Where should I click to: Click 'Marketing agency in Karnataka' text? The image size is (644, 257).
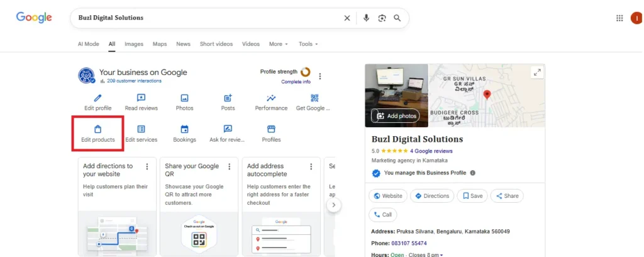pos(409,161)
